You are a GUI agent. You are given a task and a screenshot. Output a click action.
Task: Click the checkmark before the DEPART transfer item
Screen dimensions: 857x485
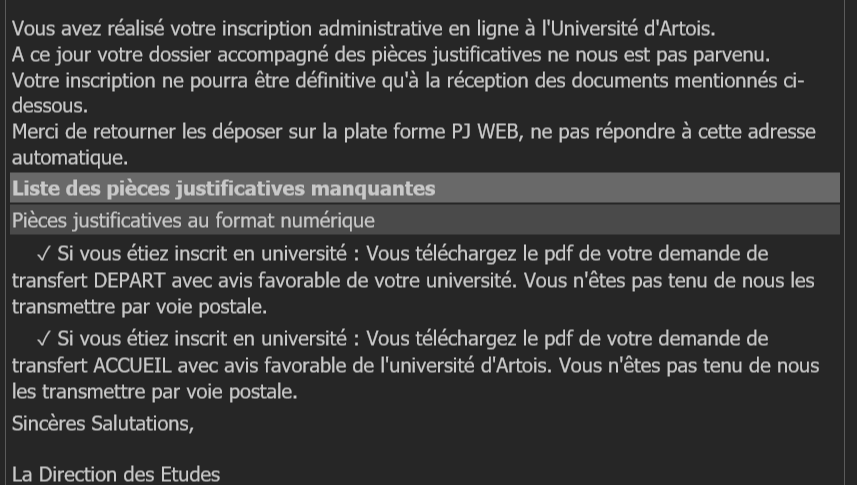point(43,255)
